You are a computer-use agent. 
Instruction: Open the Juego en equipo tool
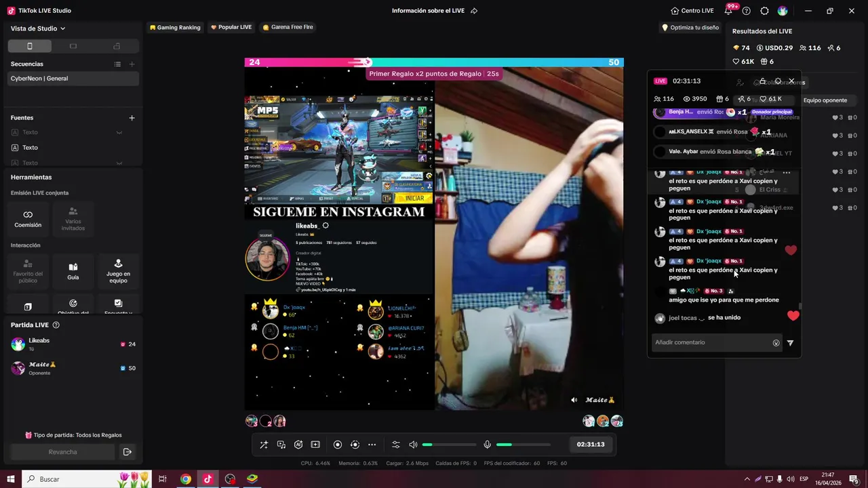tap(118, 271)
